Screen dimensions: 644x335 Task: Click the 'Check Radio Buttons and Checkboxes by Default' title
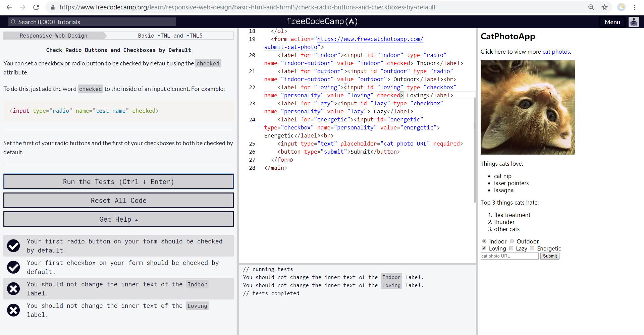(x=118, y=50)
